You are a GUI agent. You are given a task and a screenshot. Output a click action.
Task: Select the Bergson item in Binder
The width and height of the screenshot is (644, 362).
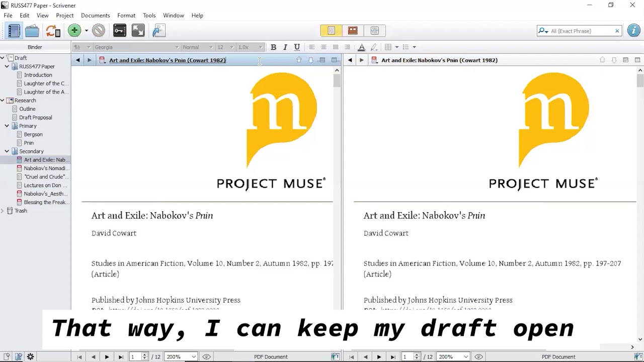(33, 135)
